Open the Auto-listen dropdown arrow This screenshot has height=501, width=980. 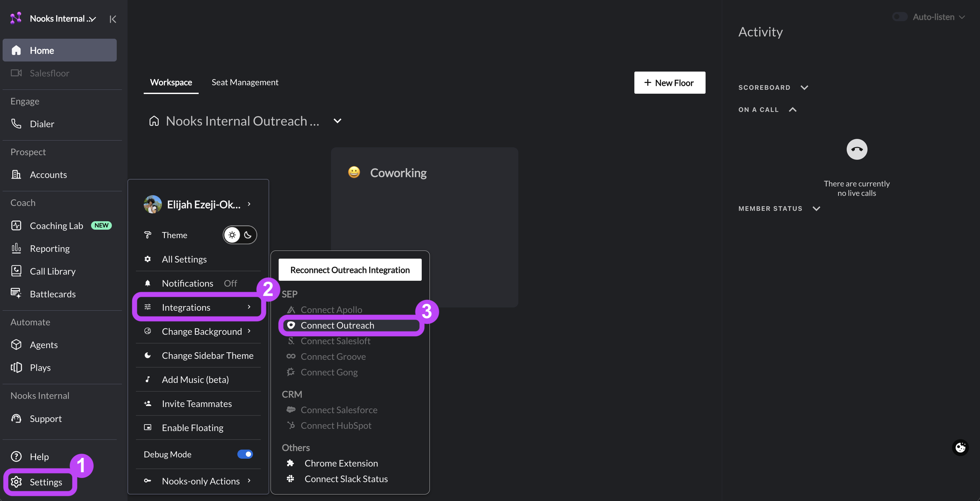[x=962, y=17]
